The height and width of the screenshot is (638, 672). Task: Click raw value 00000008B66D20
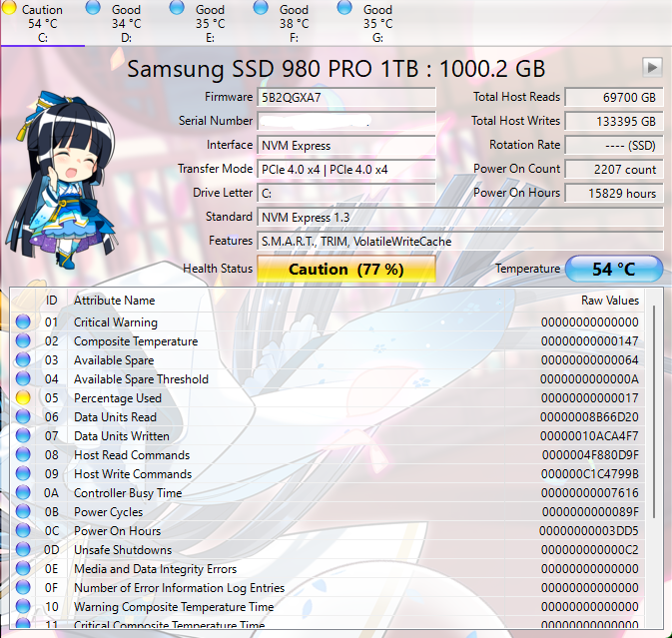589,417
